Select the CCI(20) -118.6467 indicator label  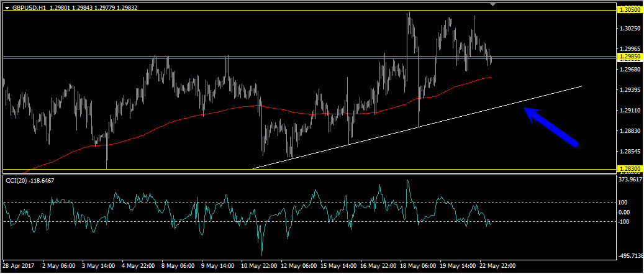[30, 180]
